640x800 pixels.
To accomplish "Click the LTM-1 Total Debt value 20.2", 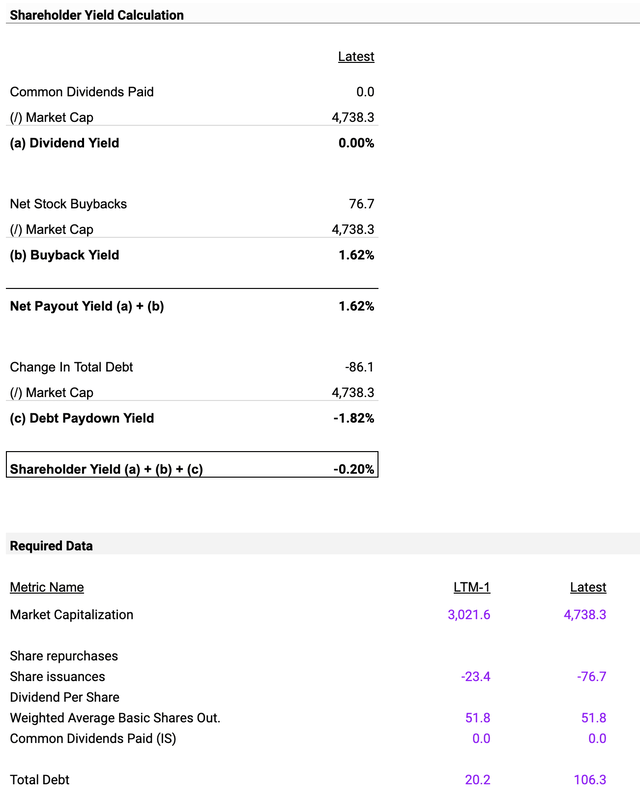I will click(476, 779).
